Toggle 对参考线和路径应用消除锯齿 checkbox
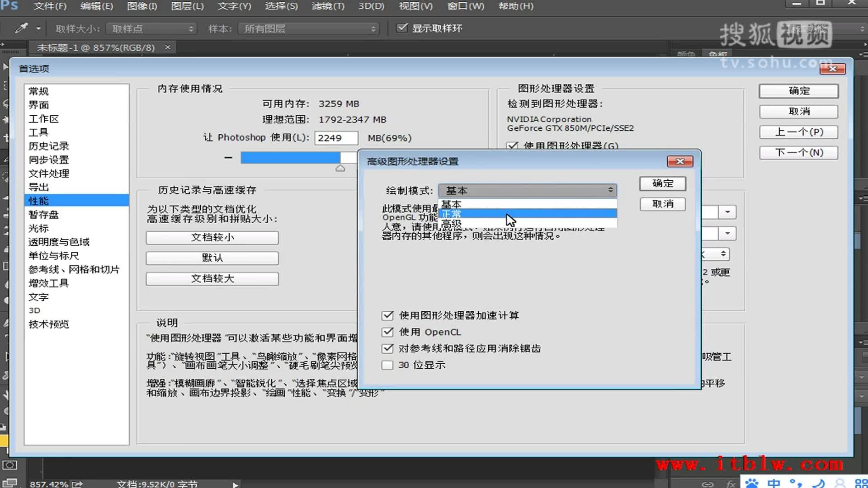Screen dimensions: 868x488 [x=387, y=348]
